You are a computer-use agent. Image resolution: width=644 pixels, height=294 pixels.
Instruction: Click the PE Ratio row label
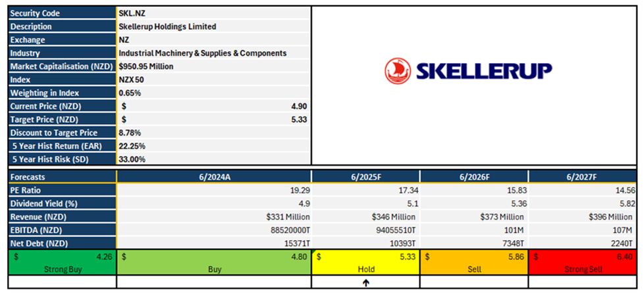[62, 190]
